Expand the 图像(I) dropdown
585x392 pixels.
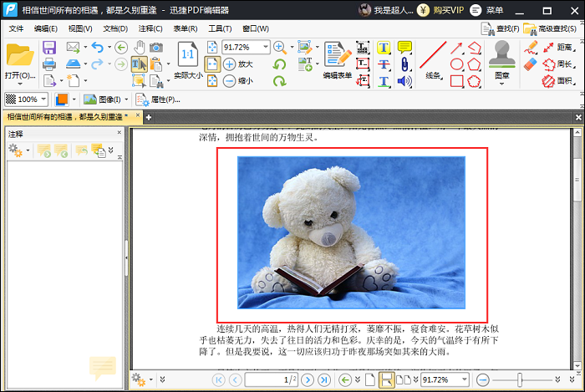[126, 99]
